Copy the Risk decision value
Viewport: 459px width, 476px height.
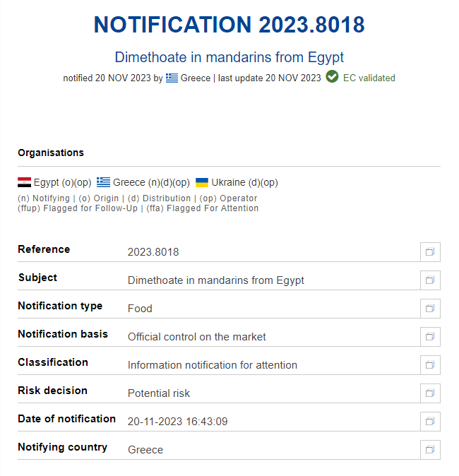[429, 393]
